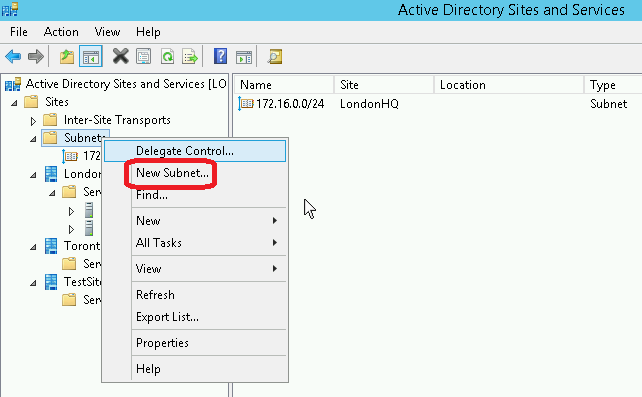Expand the second server node under London
Screen dimensions: 642x397
tap(71, 229)
